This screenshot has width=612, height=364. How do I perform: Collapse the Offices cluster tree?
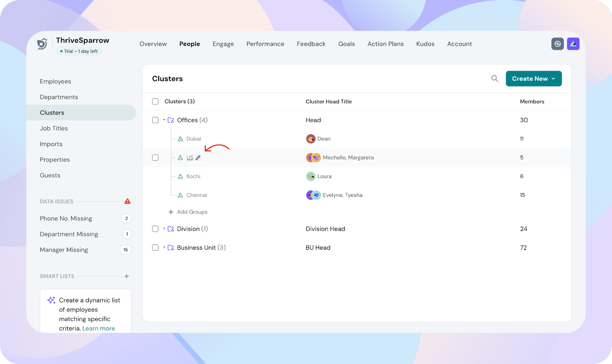(164, 120)
